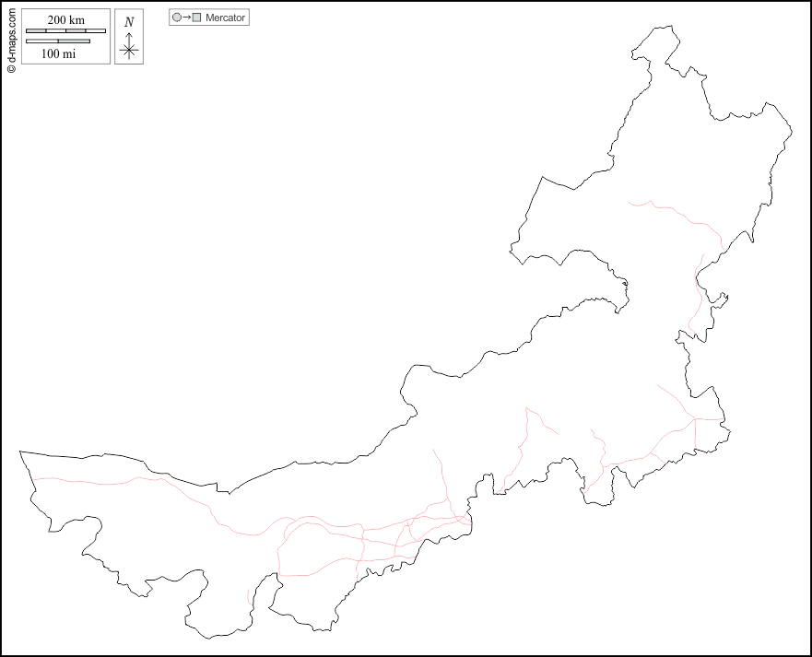Click the pink road junction in the southeast
The width and height of the screenshot is (812, 657).
pyautogui.click(x=694, y=420)
